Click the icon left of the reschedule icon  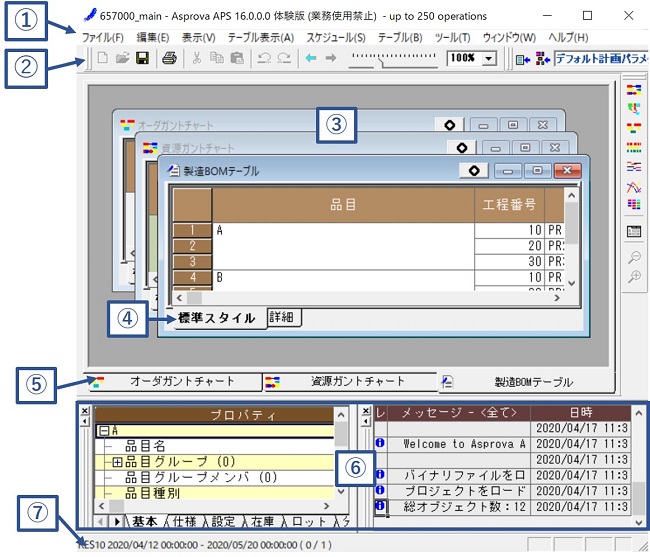tap(523, 59)
